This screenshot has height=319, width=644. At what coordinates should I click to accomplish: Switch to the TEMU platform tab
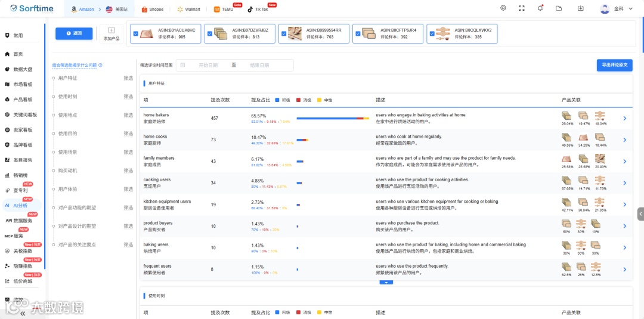click(x=224, y=8)
